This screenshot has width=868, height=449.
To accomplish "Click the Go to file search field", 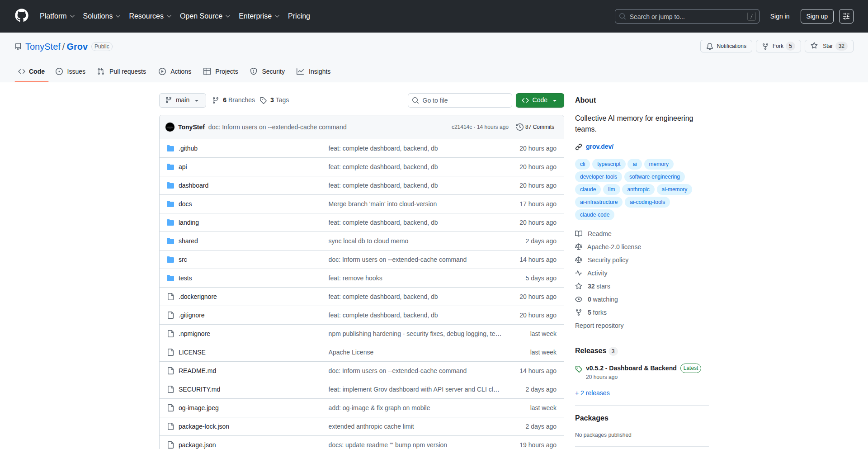I will [460, 100].
